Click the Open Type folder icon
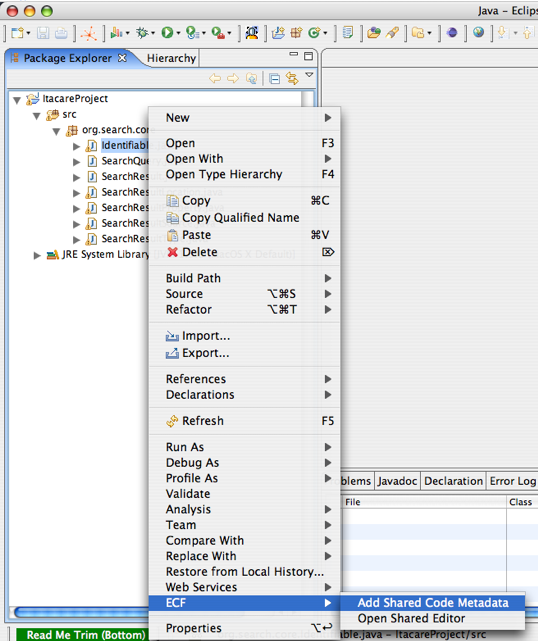 click(374, 33)
